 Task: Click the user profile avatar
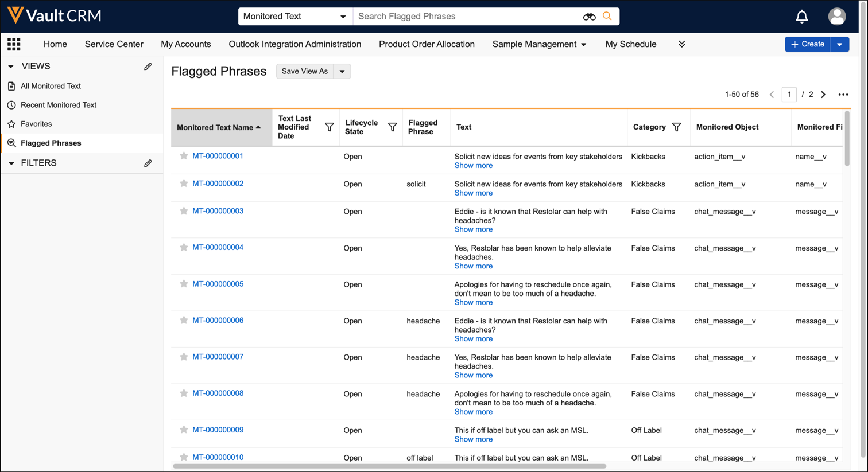836,17
